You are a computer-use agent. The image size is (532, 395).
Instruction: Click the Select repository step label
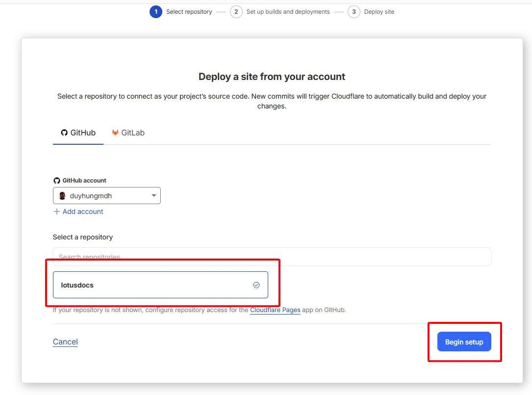(x=189, y=12)
